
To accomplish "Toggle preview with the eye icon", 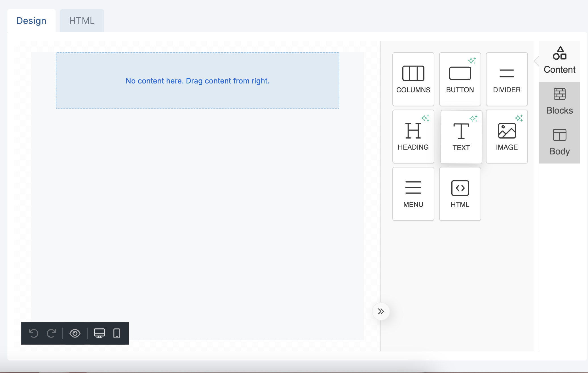I will point(75,333).
